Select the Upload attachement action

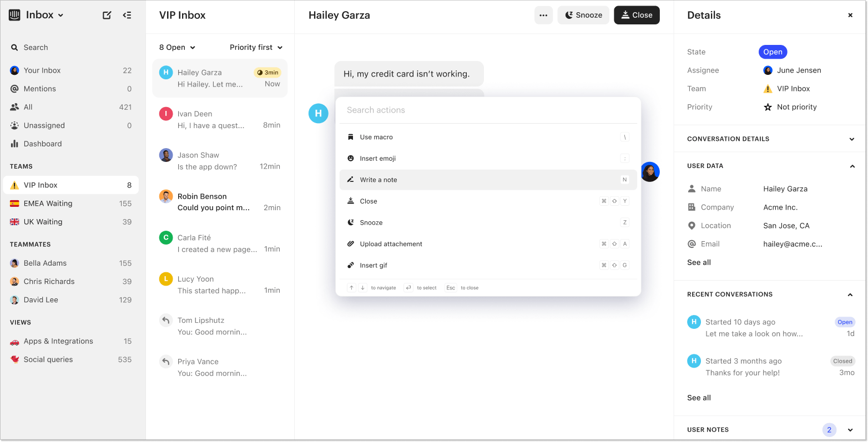(488, 244)
